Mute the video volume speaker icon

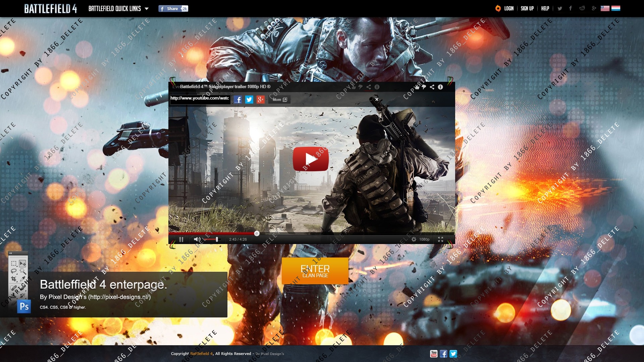[197, 239]
